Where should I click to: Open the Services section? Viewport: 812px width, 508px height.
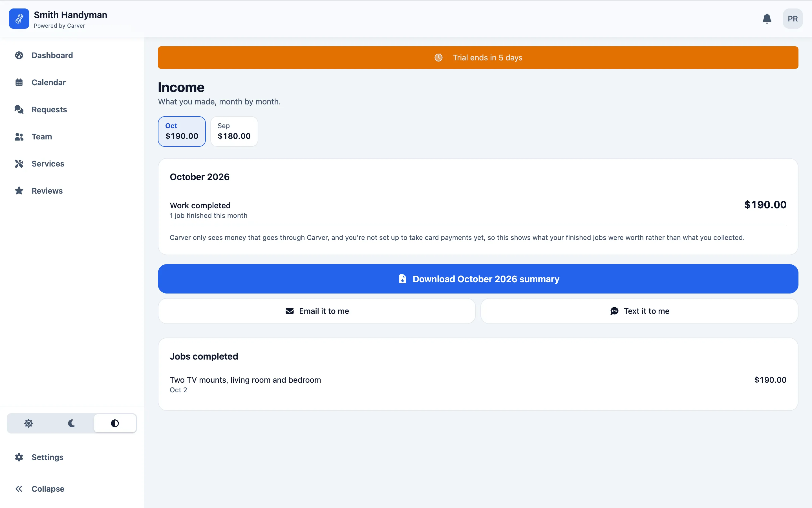click(x=72, y=164)
